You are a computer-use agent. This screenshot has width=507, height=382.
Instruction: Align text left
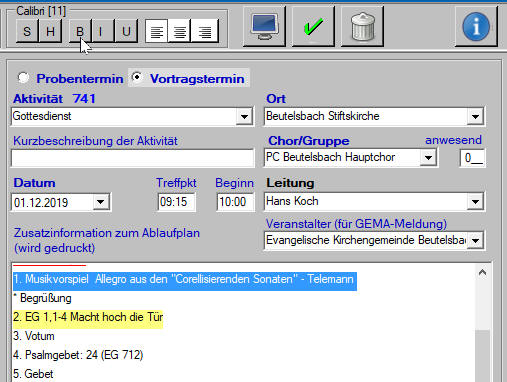[157, 31]
